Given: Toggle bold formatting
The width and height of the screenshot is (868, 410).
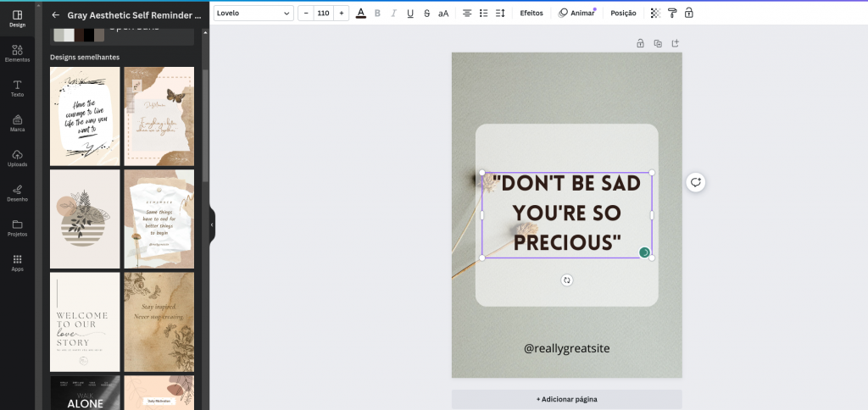Looking at the screenshot, I should tap(377, 13).
